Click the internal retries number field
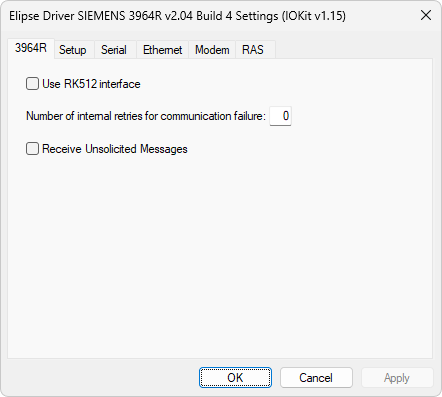 coord(280,116)
